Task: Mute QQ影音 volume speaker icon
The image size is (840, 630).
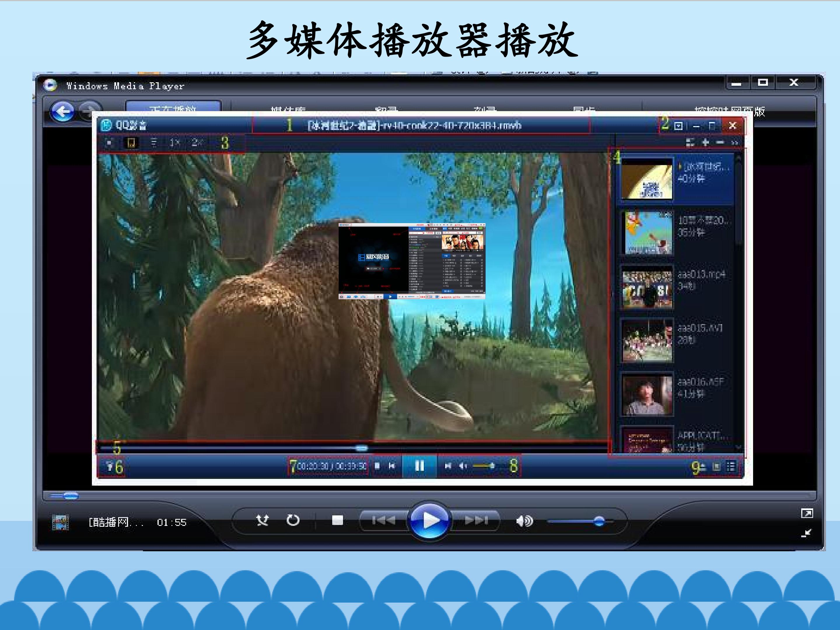Action: pyautogui.click(x=463, y=466)
